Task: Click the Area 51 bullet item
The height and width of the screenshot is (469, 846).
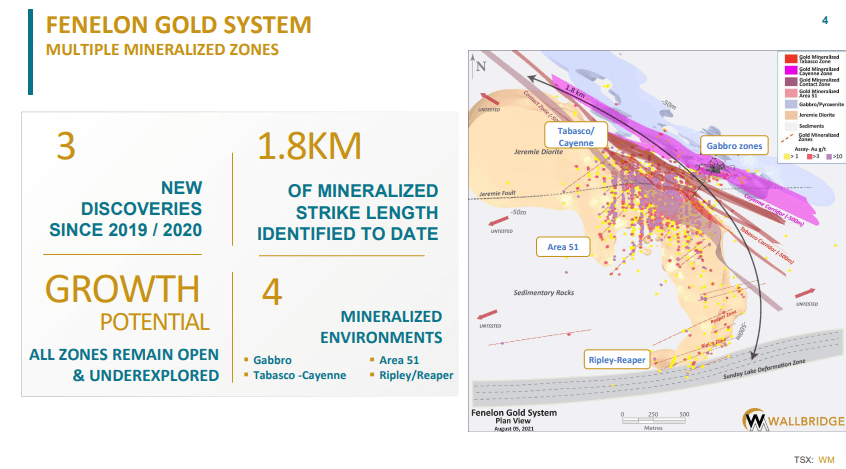Action: [x=399, y=360]
